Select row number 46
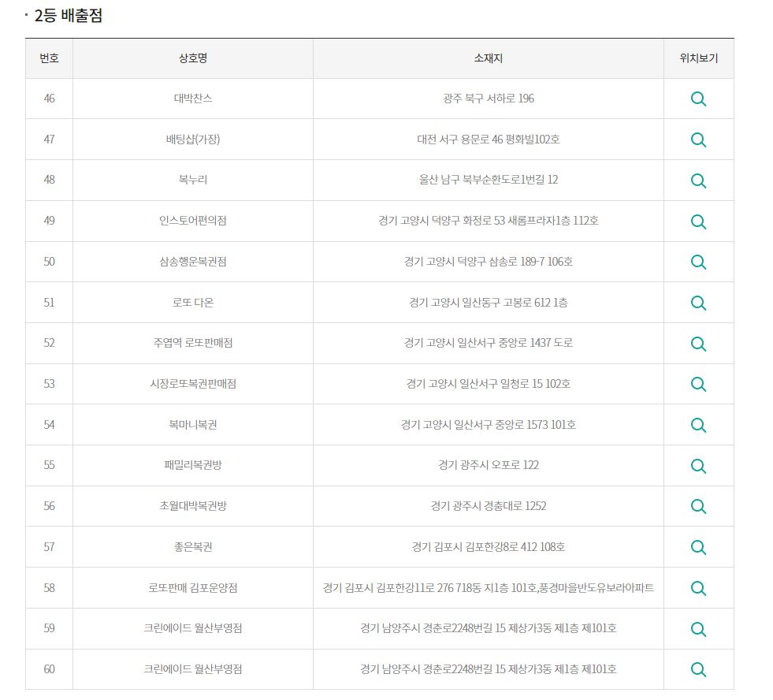 click(50, 99)
